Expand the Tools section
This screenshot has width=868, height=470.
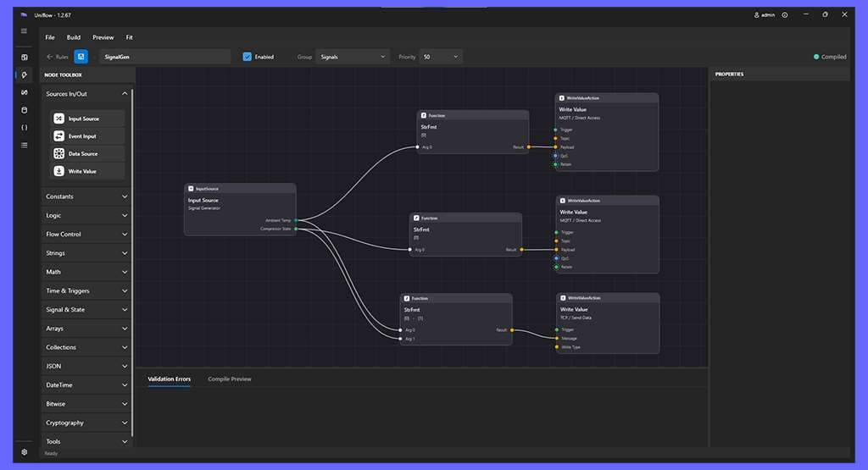click(x=86, y=441)
